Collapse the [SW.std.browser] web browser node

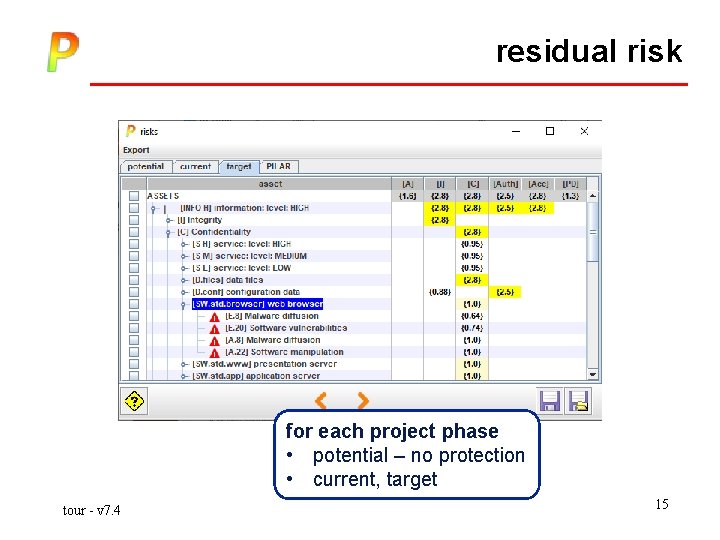pyautogui.click(x=183, y=305)
